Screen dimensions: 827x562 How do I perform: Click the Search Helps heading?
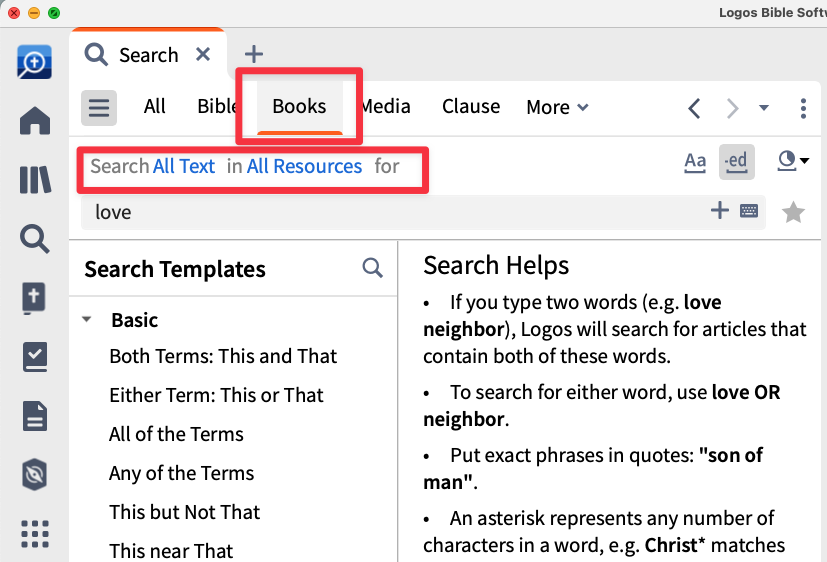tap(496, 265)
